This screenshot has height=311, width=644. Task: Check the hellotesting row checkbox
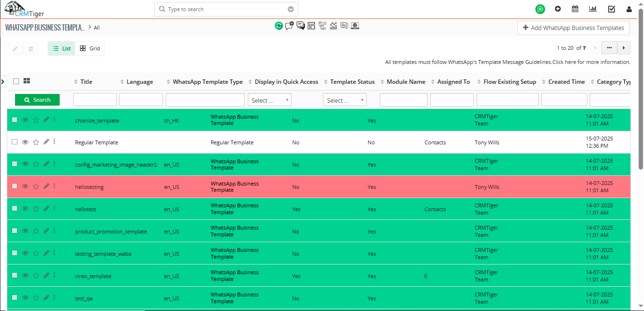15,186
